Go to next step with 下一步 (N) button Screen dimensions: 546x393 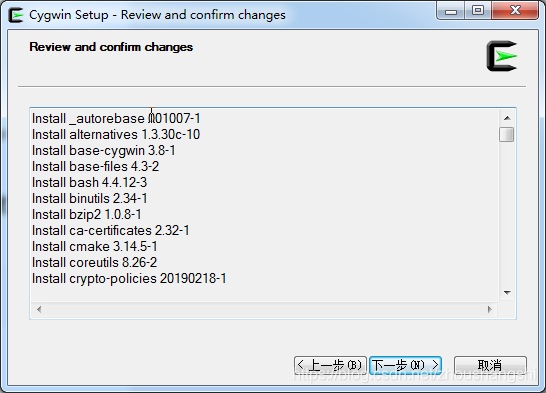(x=406, y=365)
